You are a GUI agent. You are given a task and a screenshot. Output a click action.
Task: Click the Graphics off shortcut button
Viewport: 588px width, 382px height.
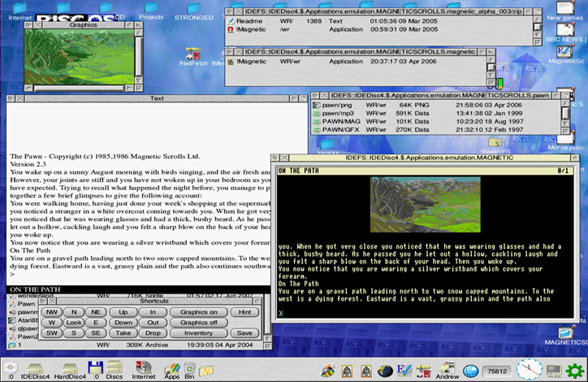[198, 323]
